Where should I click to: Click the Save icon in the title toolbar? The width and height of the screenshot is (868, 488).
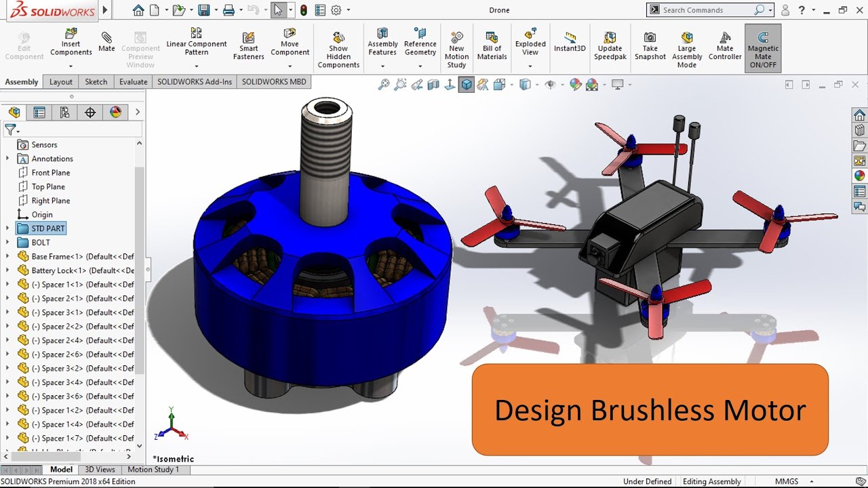coord(203,10)
